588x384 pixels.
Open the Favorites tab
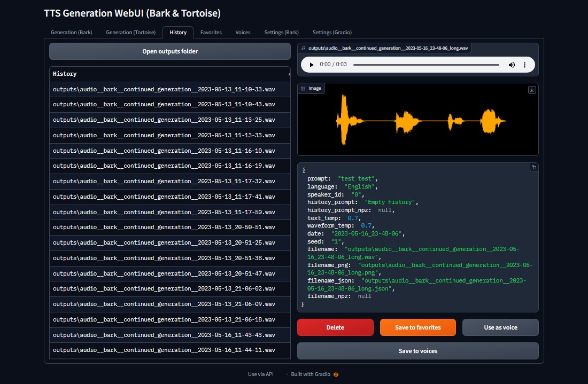tap(211, 32)
